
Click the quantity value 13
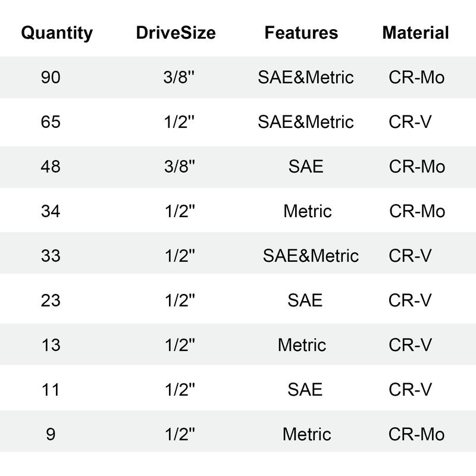pos(51,345)
